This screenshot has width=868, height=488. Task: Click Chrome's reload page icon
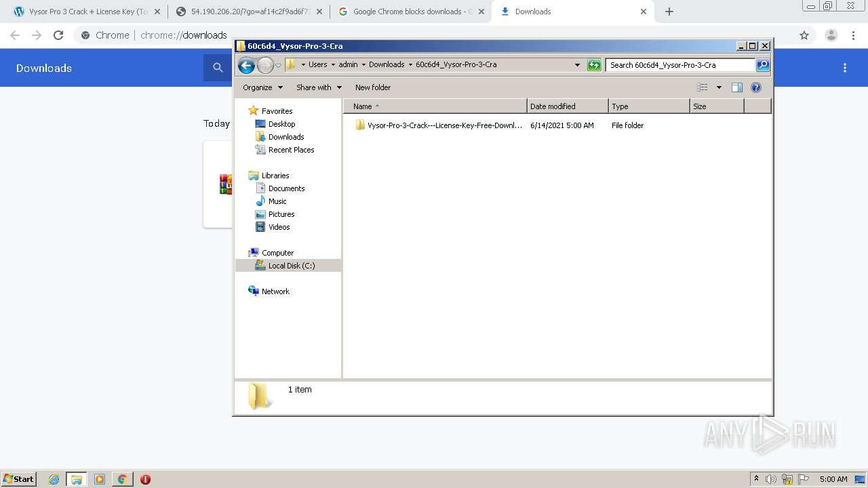(x=58, y=35)
